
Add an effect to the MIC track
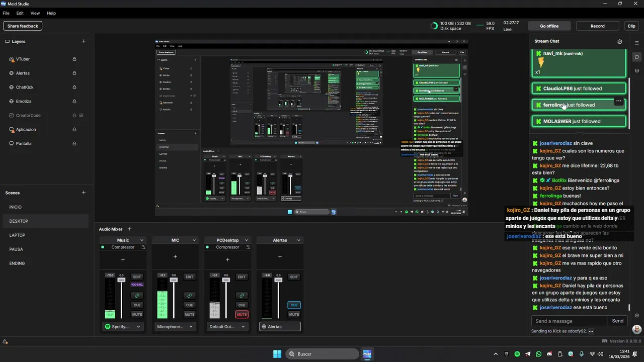175,257
